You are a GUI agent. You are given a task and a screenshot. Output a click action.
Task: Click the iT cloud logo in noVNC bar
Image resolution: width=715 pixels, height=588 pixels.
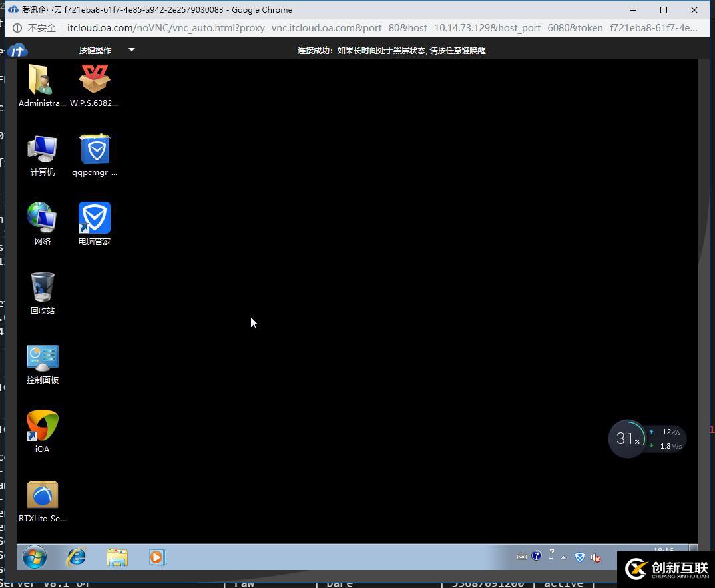pos(17,50)
